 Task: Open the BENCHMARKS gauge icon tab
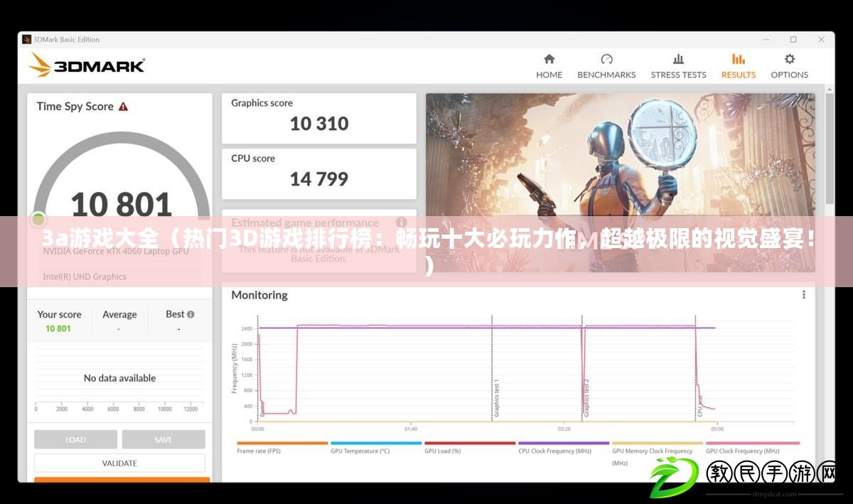(x=606, y=59)
